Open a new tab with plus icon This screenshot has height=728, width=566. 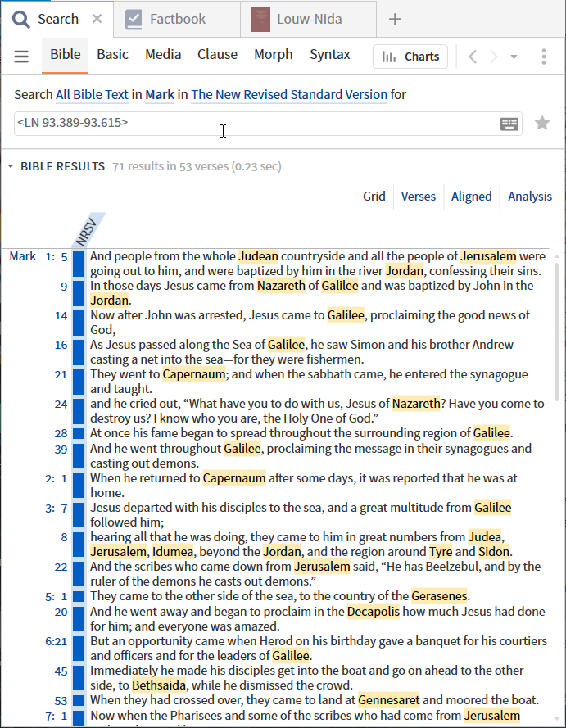tap(395, 20)
